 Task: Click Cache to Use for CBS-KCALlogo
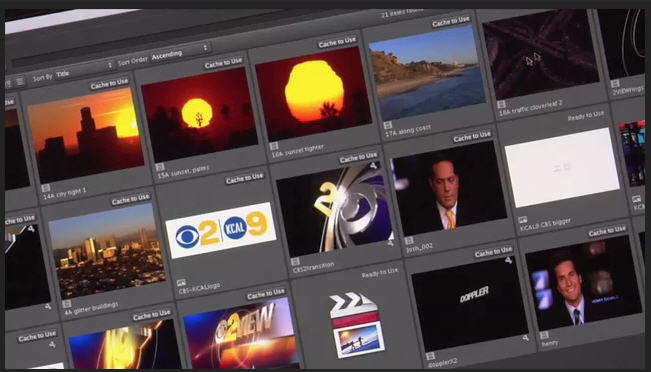tap(245, 178)
